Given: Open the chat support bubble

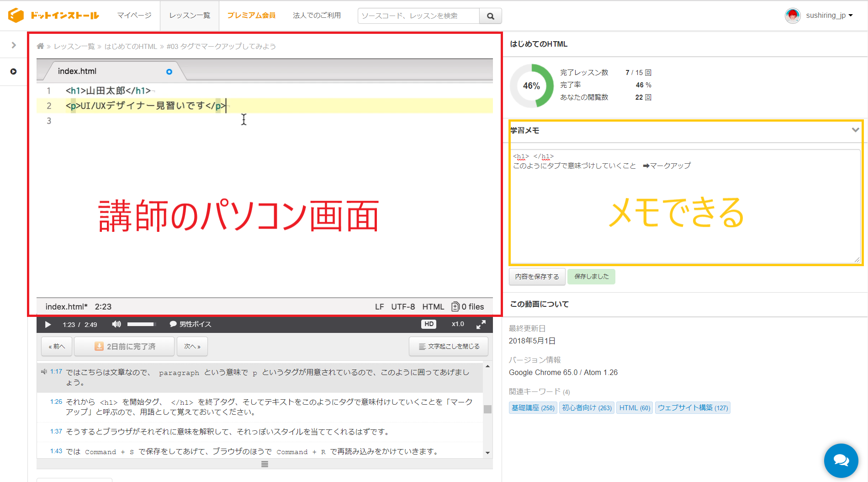Looking at the screenshot, I should point(841,461).
